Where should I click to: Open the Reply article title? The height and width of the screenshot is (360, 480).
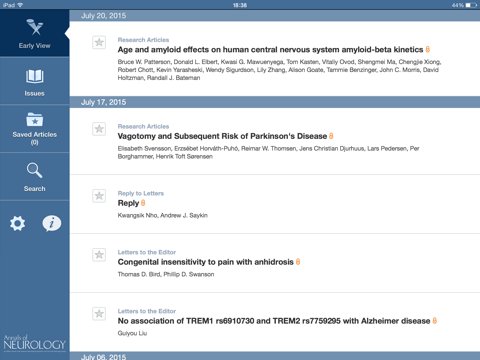(128, 203)
